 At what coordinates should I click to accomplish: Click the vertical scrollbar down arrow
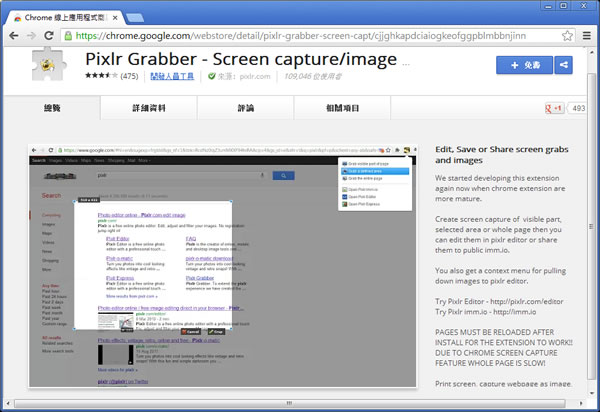pyautogui.click(x=592, y=393)
